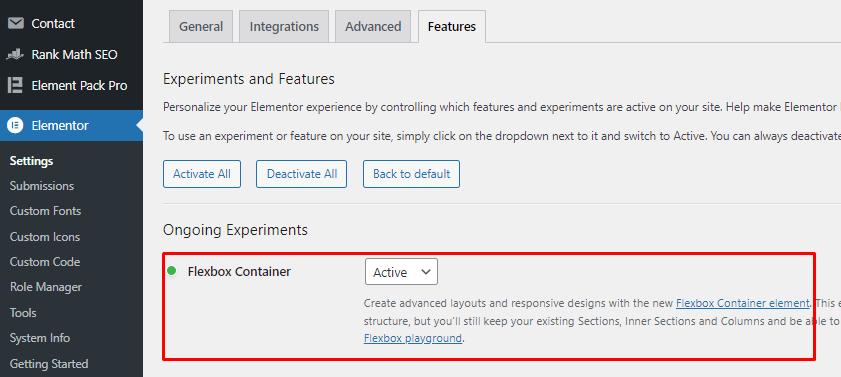This screenshot has height=377, width=841.
Task: Click the Experiments and Features heading
Action: point(249,79)
